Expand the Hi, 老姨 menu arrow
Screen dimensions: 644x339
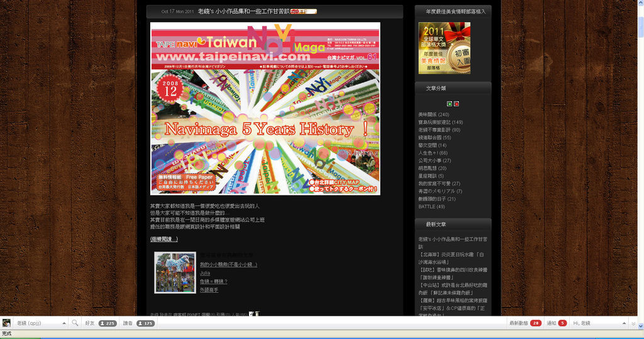(x=625, y=323)
